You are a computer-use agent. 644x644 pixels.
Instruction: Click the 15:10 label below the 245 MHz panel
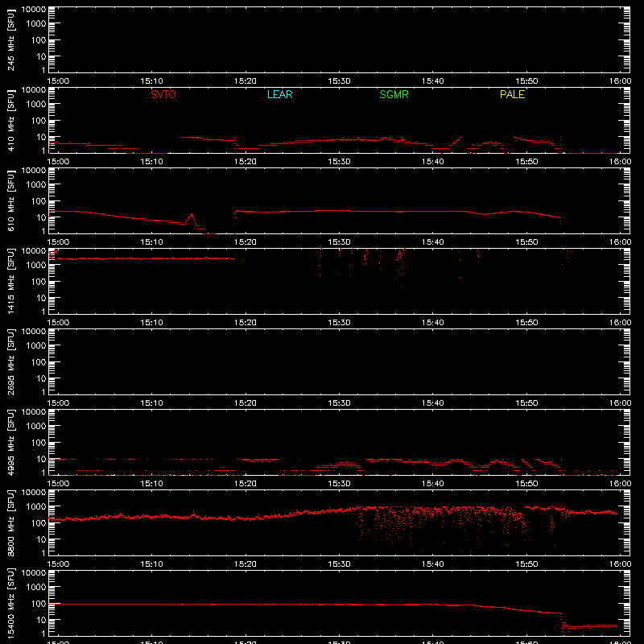click(x=151, y=81)
